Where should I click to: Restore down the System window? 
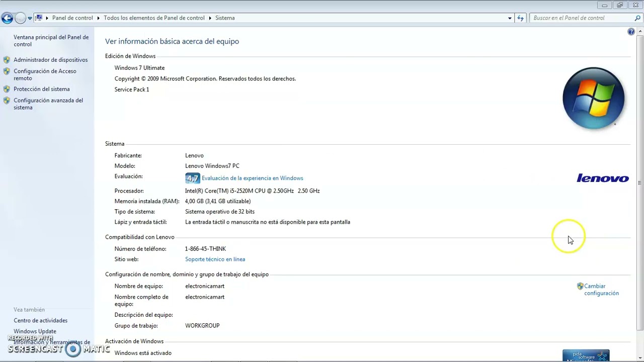tap(620, 5)
